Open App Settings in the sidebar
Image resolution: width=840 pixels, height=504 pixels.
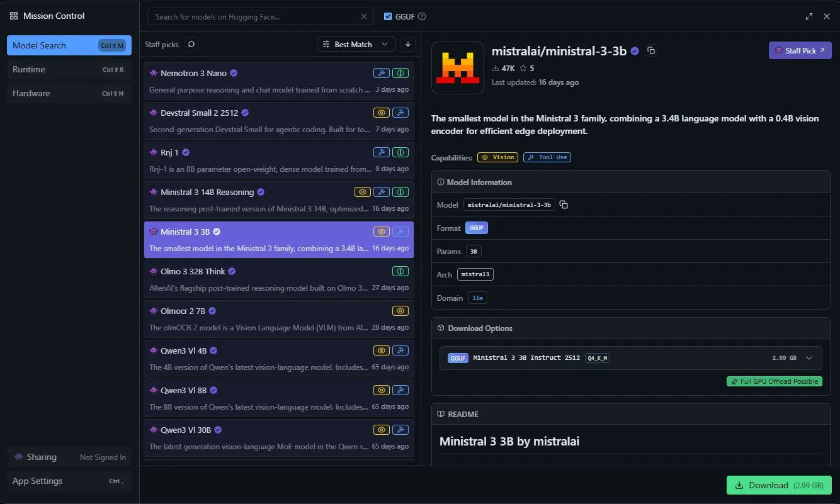(x=69, y=481)
